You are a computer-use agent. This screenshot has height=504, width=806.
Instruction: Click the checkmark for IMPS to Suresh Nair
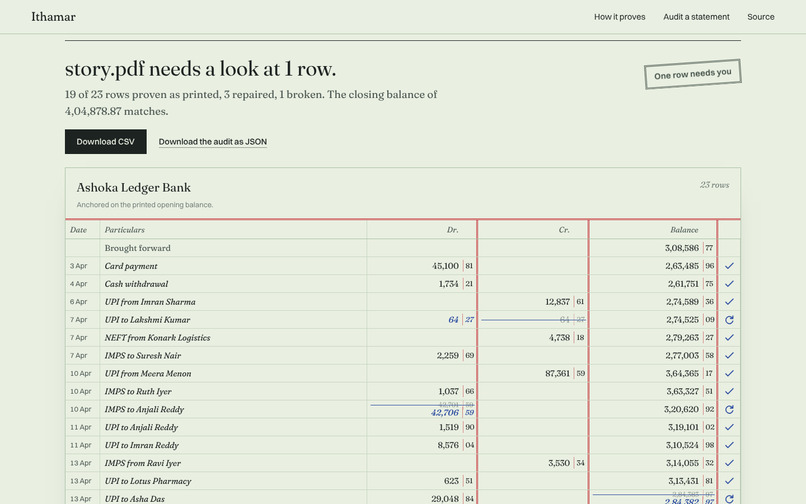point(729,355)
